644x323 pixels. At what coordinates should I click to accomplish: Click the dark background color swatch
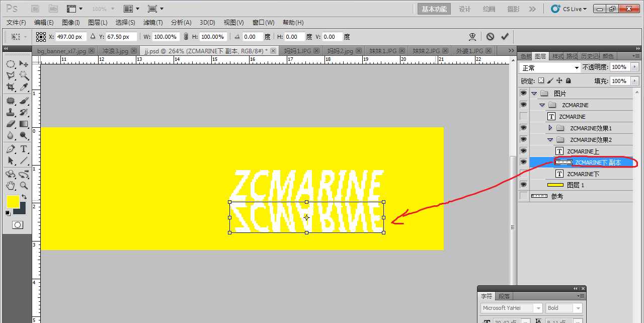[x=22, y=210]
